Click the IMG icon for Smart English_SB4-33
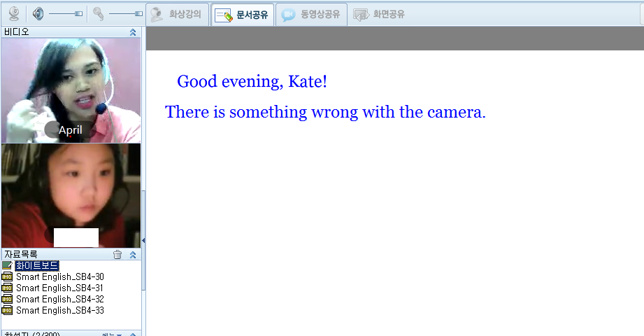The image size is (644, 336). tap(7, 310)
